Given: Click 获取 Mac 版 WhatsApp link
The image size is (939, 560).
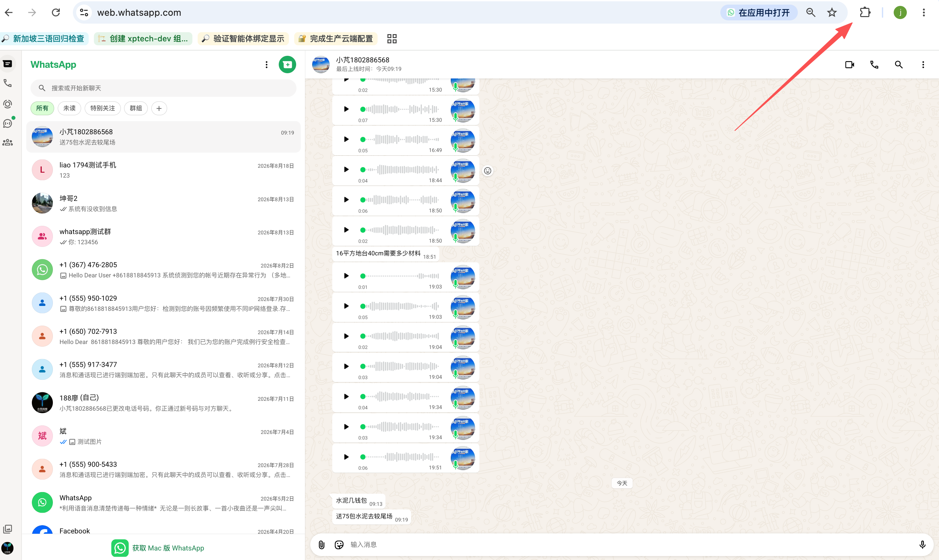Looking at the screenshot, I should click(158, 548).
